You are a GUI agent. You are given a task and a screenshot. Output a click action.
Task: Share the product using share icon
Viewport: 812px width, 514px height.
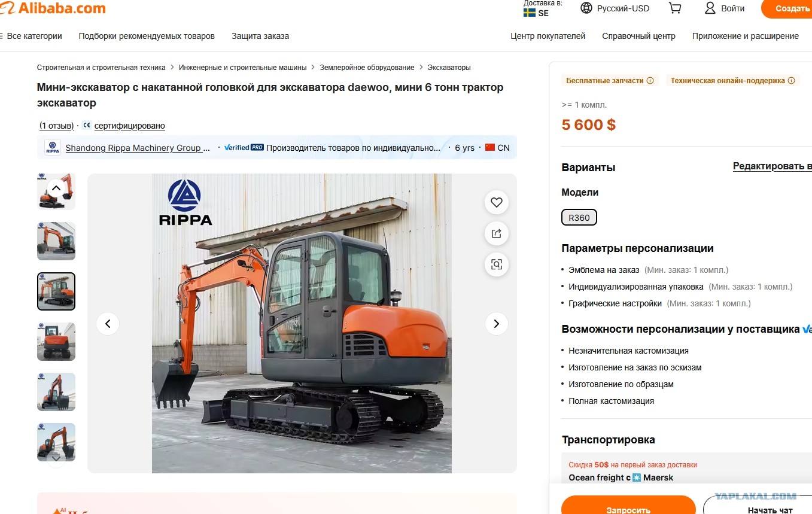point(497,233)
